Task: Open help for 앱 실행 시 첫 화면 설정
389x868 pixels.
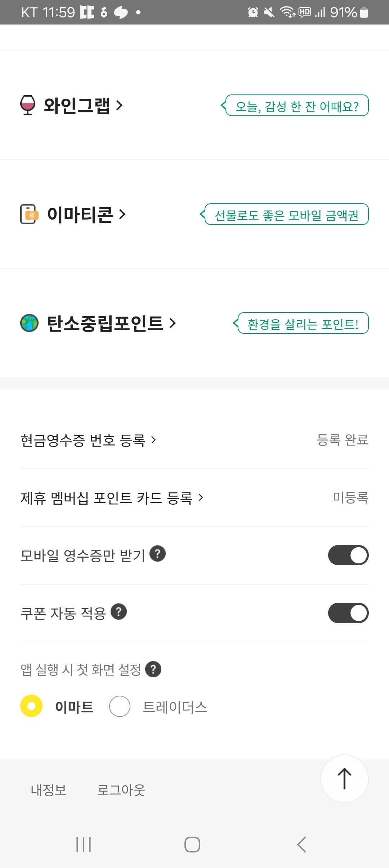Action: click(x=153, y=669)
